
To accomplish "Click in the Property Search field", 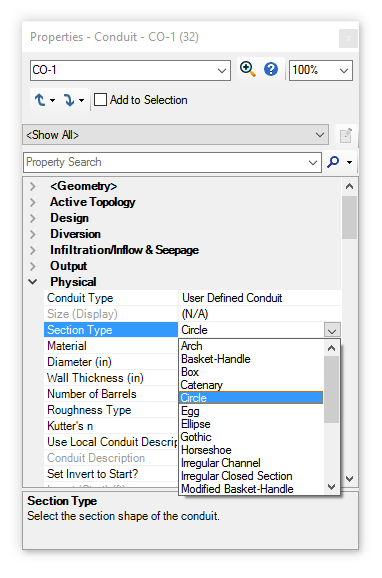I will click(x=166, y=162).
